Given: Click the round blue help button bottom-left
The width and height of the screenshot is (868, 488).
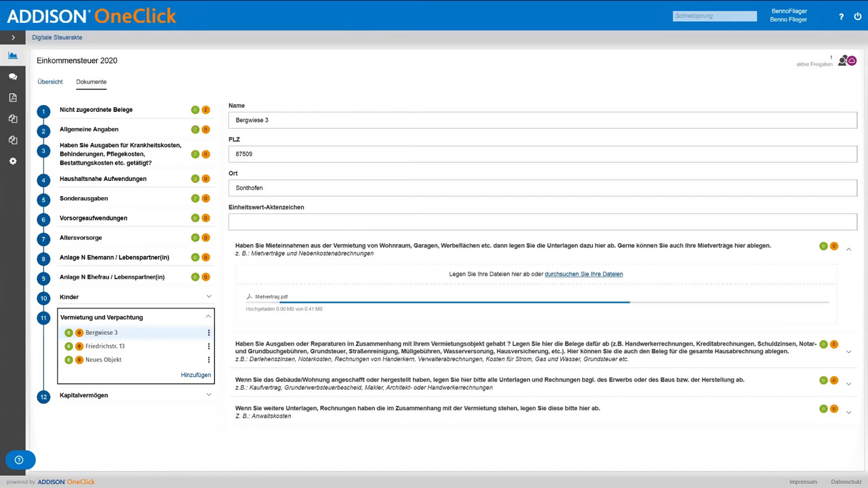Looking at the screenshot, I should [19, 460].
